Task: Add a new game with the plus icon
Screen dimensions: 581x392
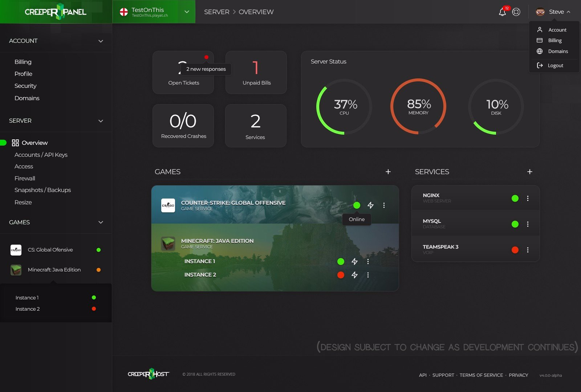Action: coord(388,172)
